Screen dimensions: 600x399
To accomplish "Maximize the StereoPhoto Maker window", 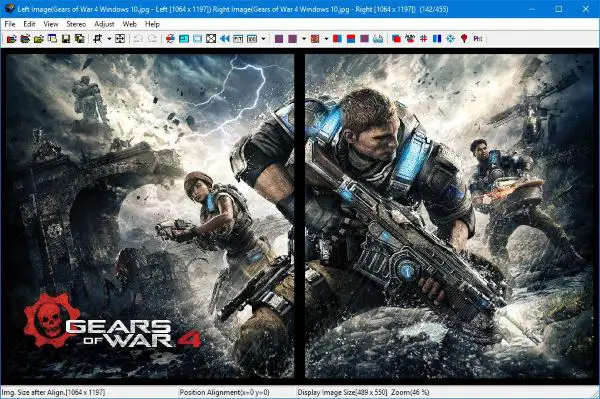I will pos(559,9).
